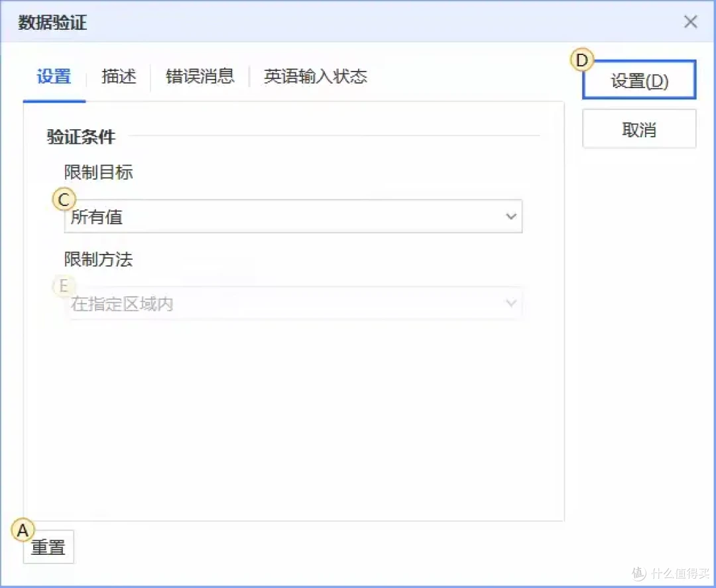716x588 pixels.
Task: Click the 数据验证 title text
Action: tap(52, 23)
